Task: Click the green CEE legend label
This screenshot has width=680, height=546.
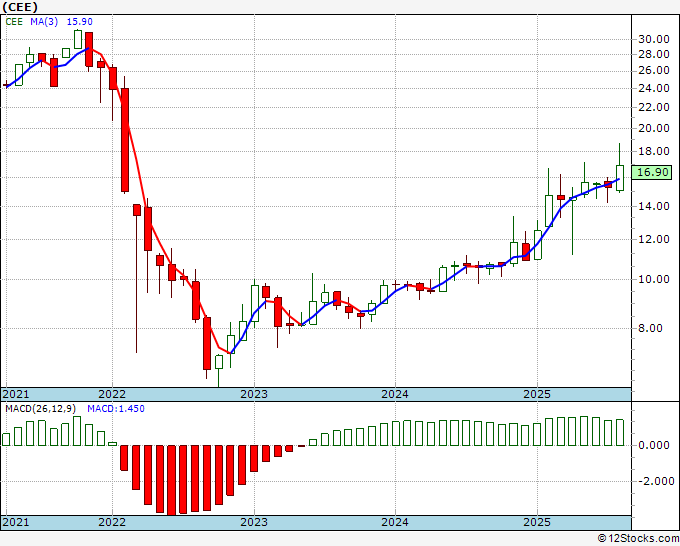Action: pyautogui.click(x=14, y=22)
